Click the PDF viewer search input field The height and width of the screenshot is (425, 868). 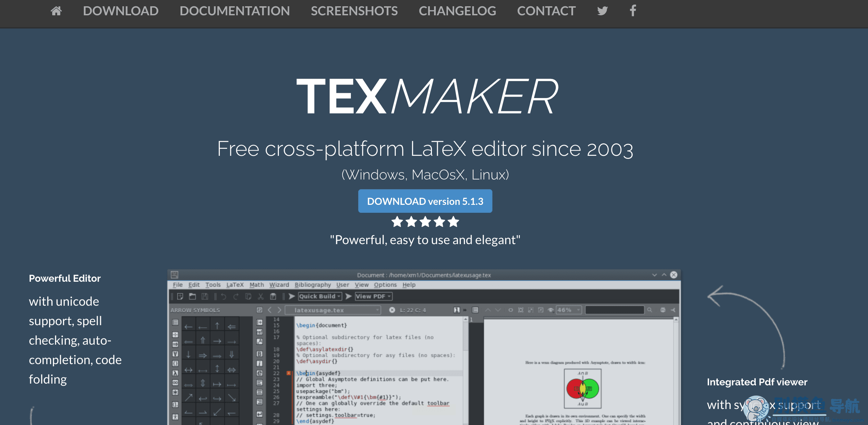click(614, 310)
